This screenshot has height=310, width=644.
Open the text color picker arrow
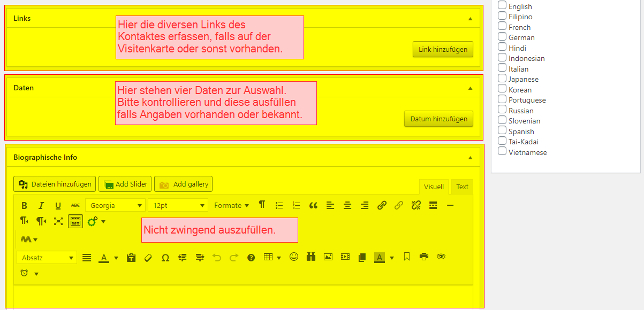[x=116, y=258]
